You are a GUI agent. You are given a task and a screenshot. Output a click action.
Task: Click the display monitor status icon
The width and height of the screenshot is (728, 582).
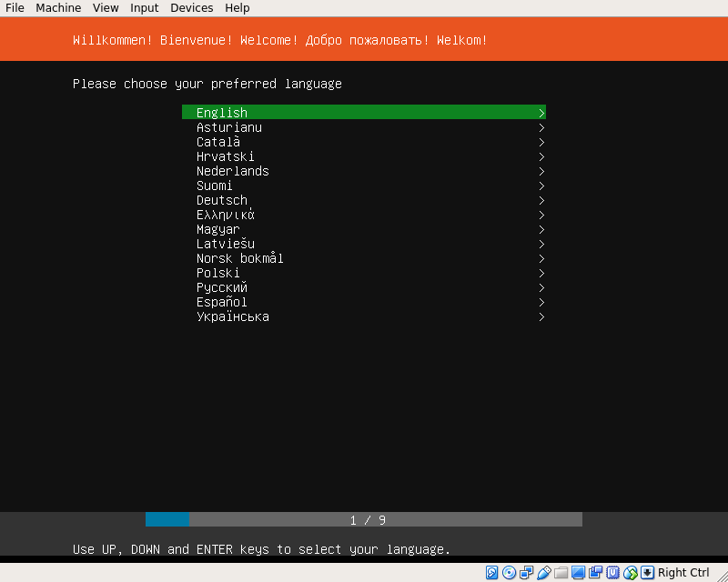point(579,573)
